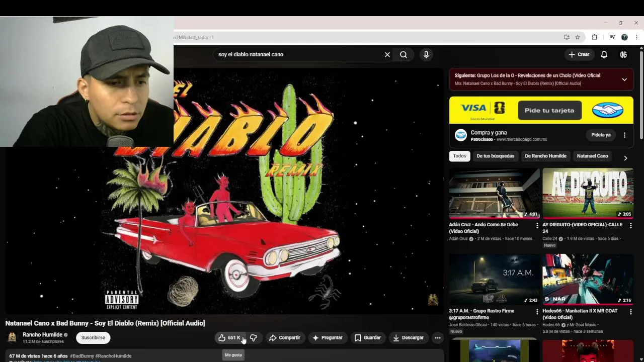Open title 3:17 A.M. - Grupo Rastro Firme
The image size is (644, 362).
coord(482,314)
